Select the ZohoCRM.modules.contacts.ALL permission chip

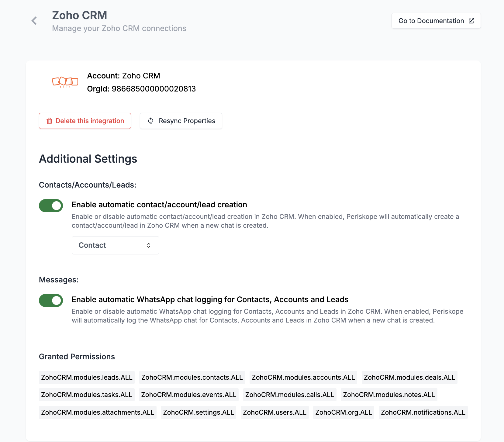pos(192,377)
